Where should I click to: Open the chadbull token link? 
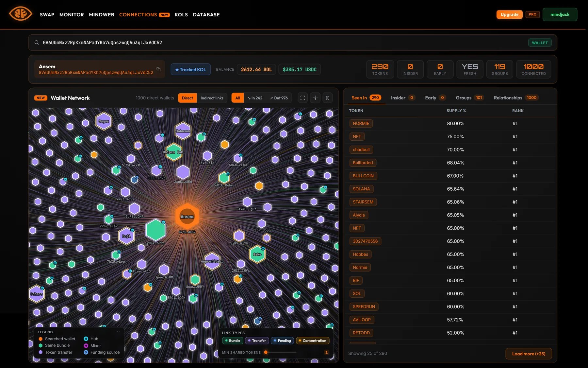click(x=361, y=149)
